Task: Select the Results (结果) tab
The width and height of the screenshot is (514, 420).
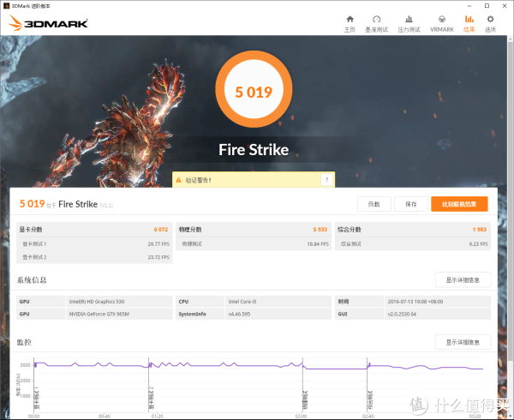Action: (469, 24)
